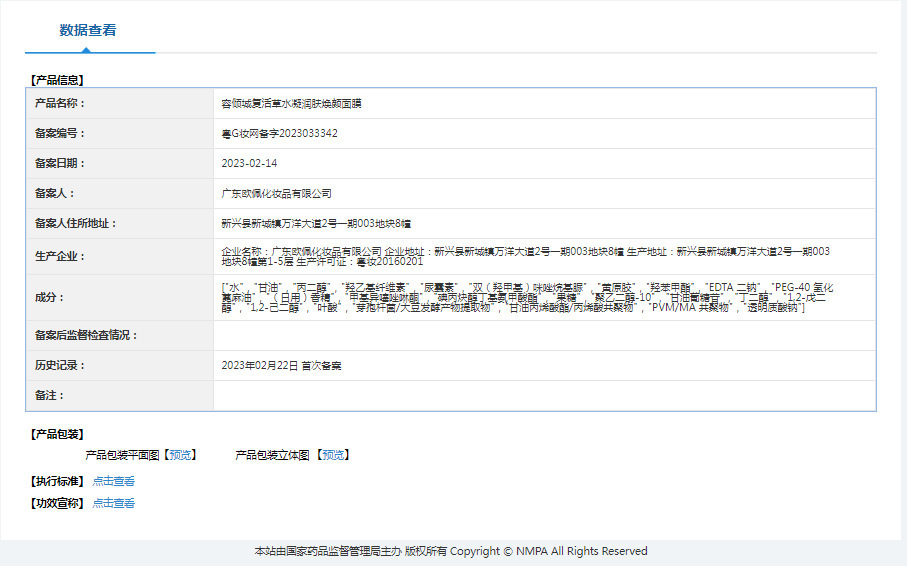Select the registrant address value in 备案人住所地址 row

pos(316,223)
